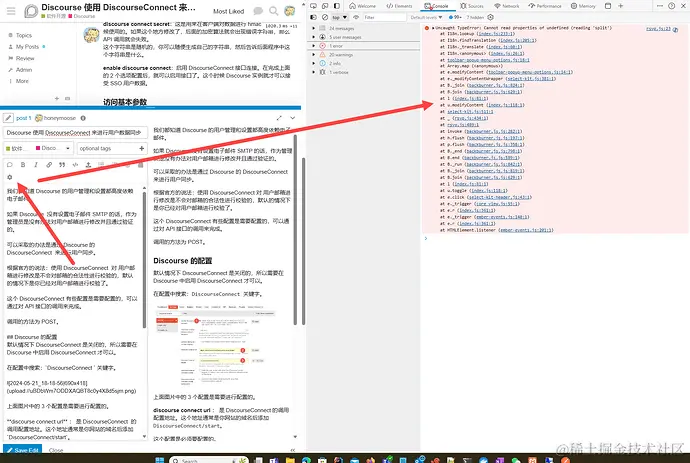Click the pencil edit icon in the composer

pyautogui.click(x=8, y=118)
